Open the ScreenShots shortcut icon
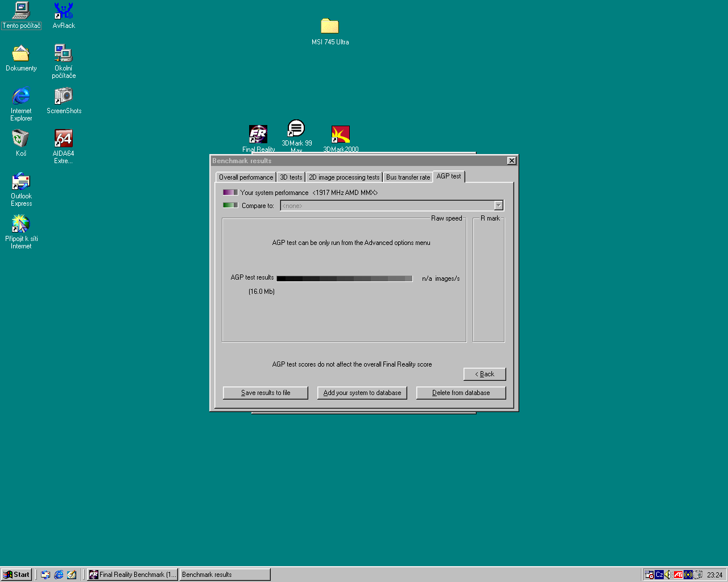 point(64,96)
